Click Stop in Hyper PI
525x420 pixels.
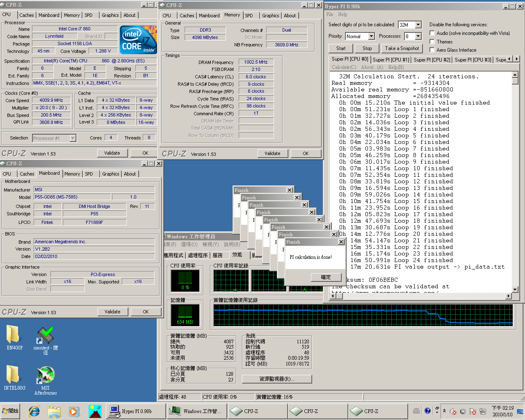click(x=367, y=48)
